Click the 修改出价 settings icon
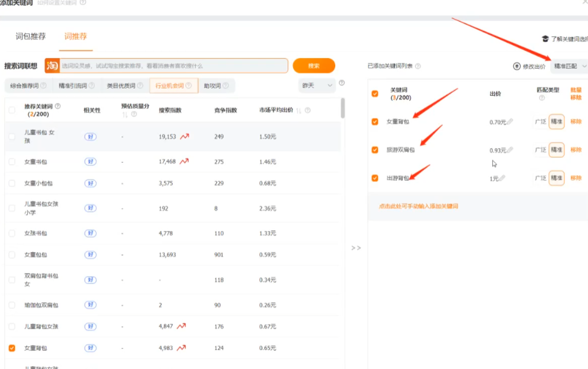Screen dimensions: 588x369 point(517,66)
